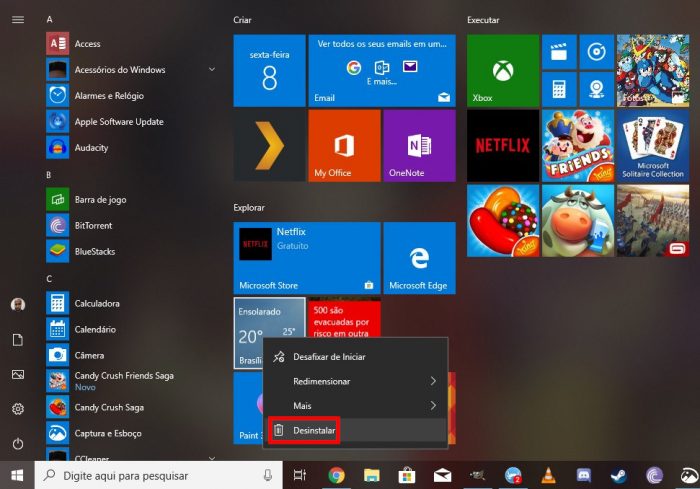Click the hamburger menu at top left
This screenshot has height=489, width=700.
coord(18,20)
